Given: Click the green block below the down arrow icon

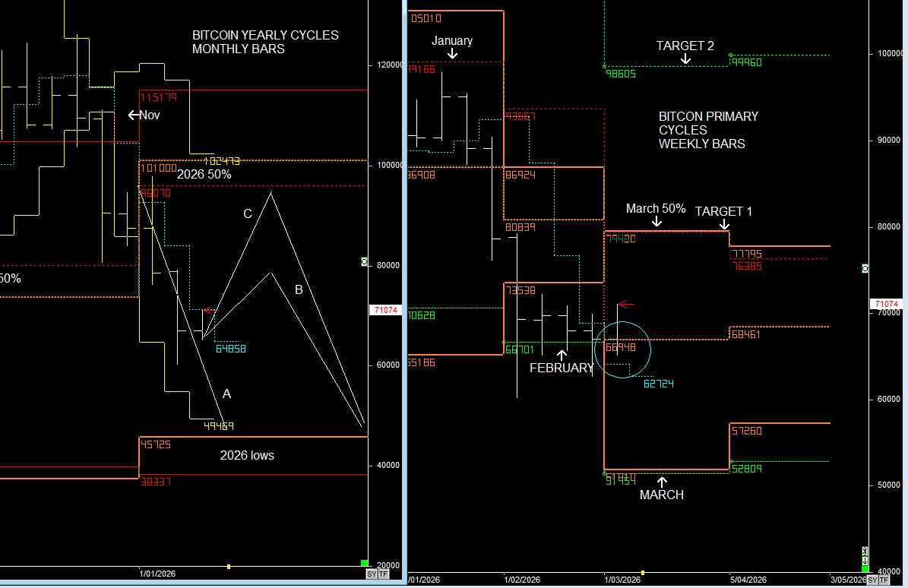Looking at the screenshot, I should 865,567.
